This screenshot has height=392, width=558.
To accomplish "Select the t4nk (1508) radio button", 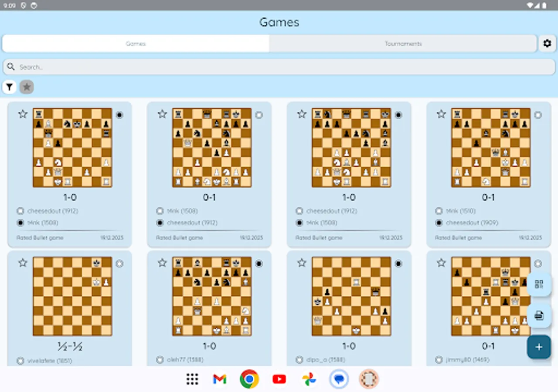I will [x=20, y=223].
